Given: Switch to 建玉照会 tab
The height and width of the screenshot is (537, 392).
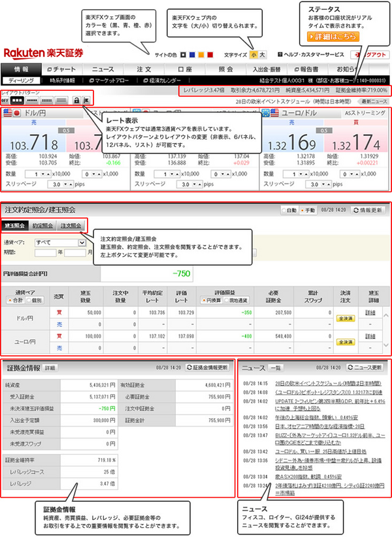Looking at the screenshot, I should click(15, 225).
